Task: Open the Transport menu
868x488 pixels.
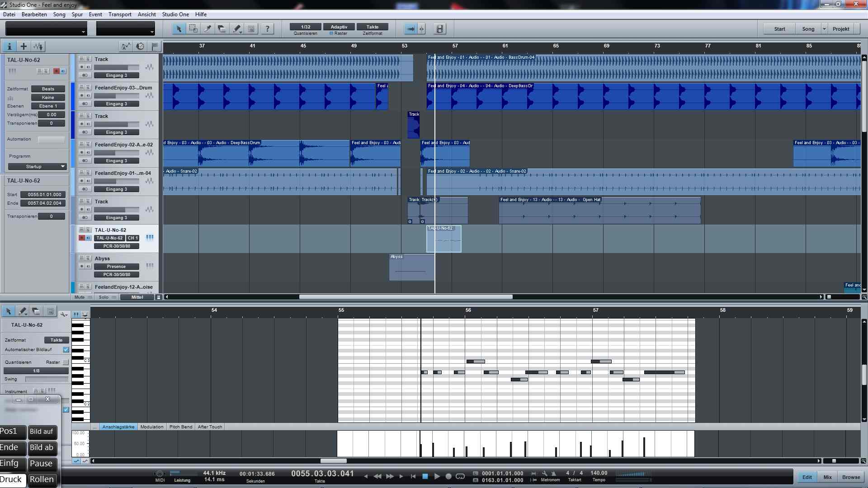Action: click(x=120, y=14)
